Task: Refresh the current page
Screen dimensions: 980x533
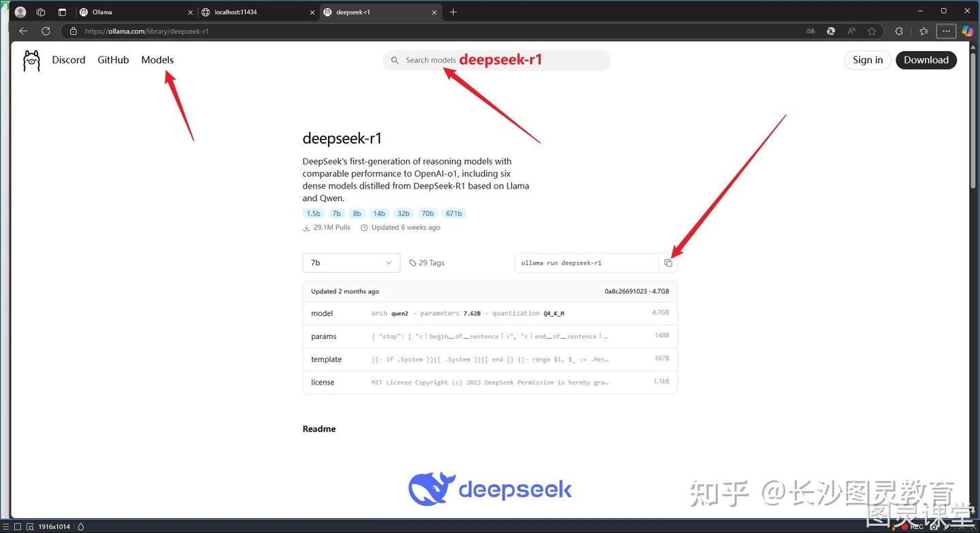Action: click(46, 31)
